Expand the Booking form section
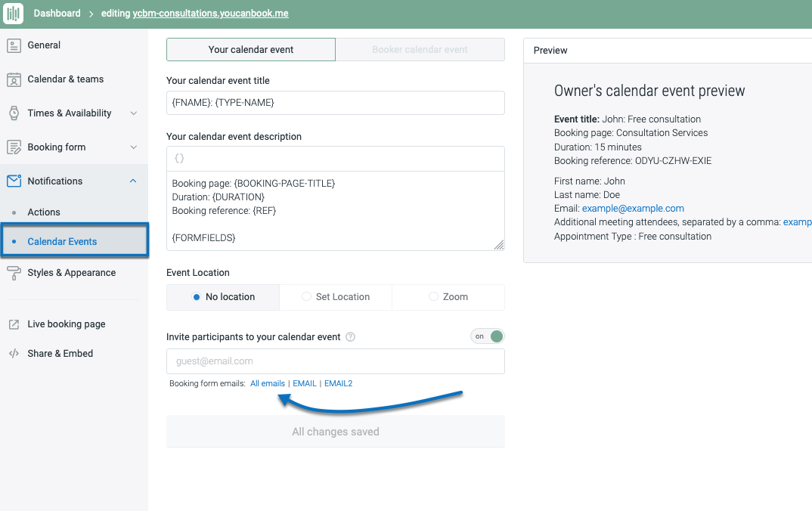The height and width of the screenshot is (511, 812). [133, 147]
